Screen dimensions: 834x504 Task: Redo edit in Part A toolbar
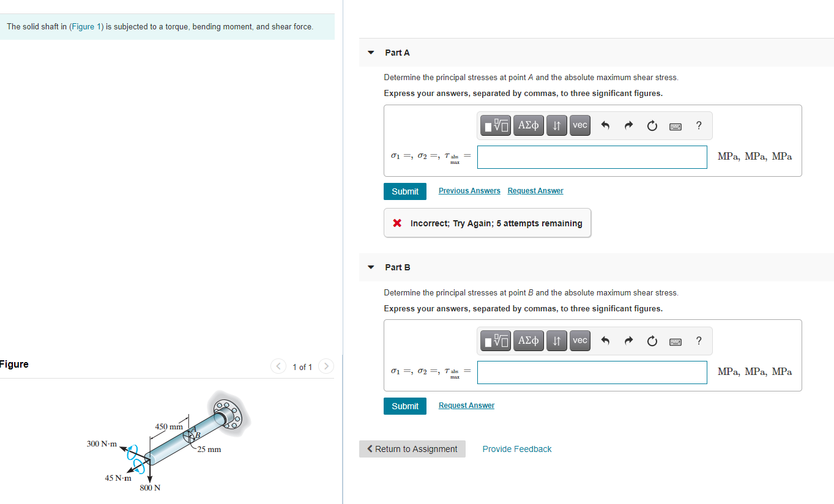point(628,126)
